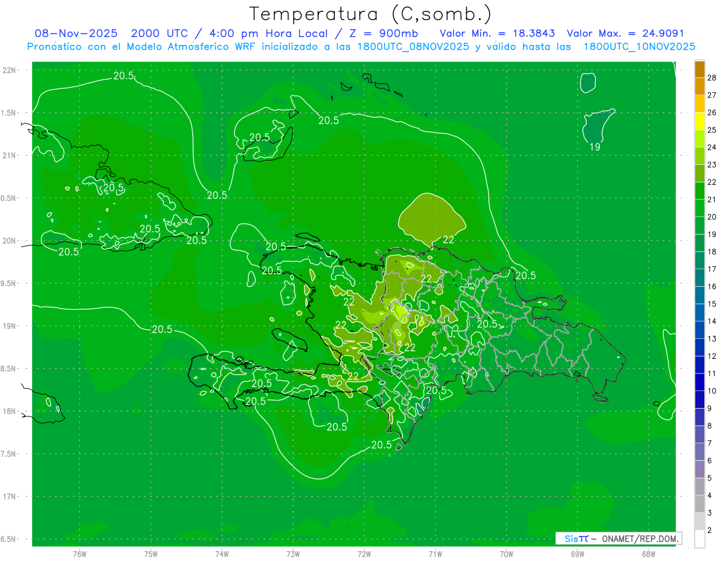Click the "72W" longitude axis label
The height and width of the screenshot is (562, 728).
click(x=364, y=554)
